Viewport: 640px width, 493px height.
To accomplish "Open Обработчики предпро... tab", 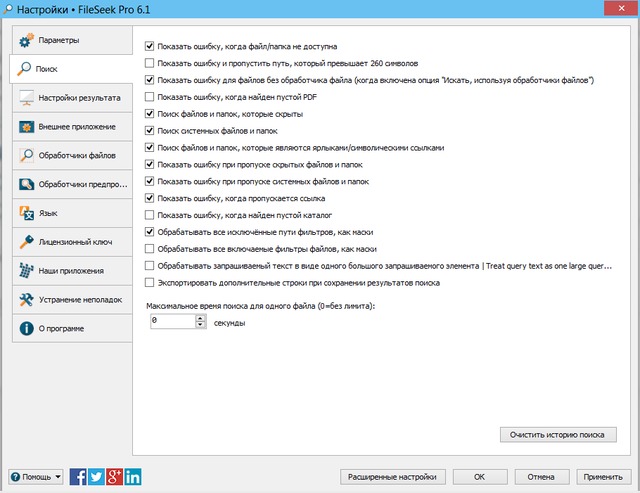I will (72, 184).
